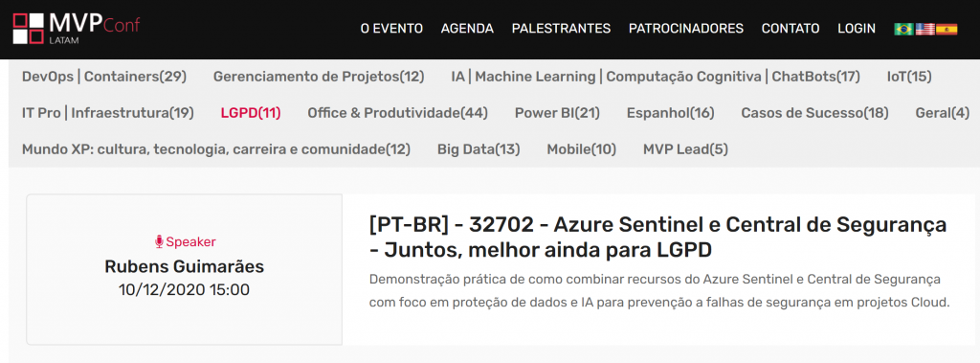Click the MVPConf LATAM logo
Viewport: 980px width, 363px height.
tap(77, 29)
